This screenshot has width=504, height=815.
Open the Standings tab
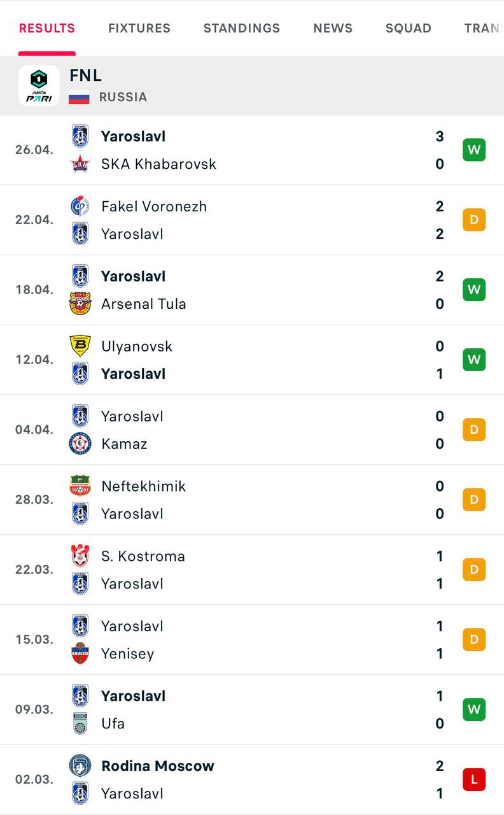(x=242, y=28)
